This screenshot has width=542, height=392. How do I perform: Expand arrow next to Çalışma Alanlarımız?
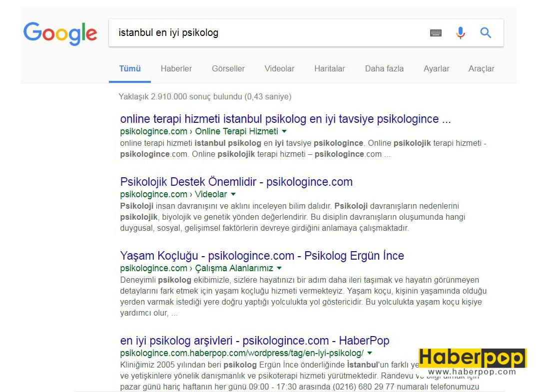(279, 268)
